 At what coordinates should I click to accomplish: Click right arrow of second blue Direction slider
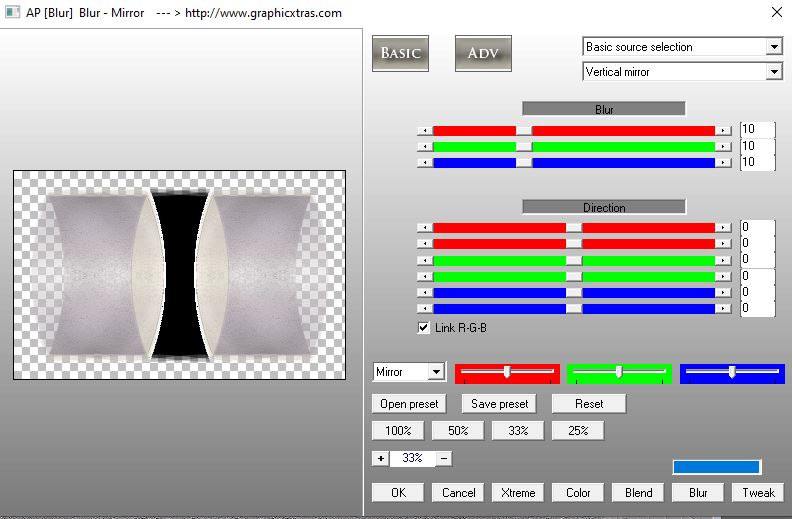(x=723, y=308)
